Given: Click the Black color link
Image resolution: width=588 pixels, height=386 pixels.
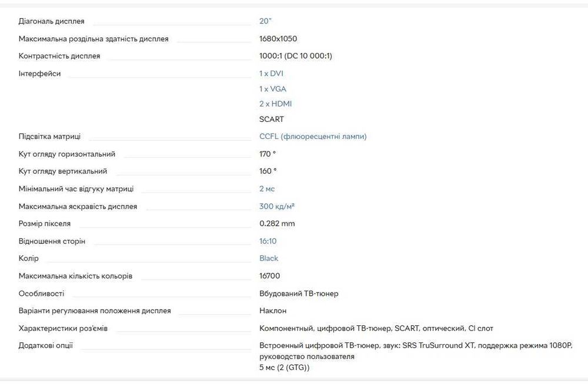Looking at the screenshot, I should 269,258.
